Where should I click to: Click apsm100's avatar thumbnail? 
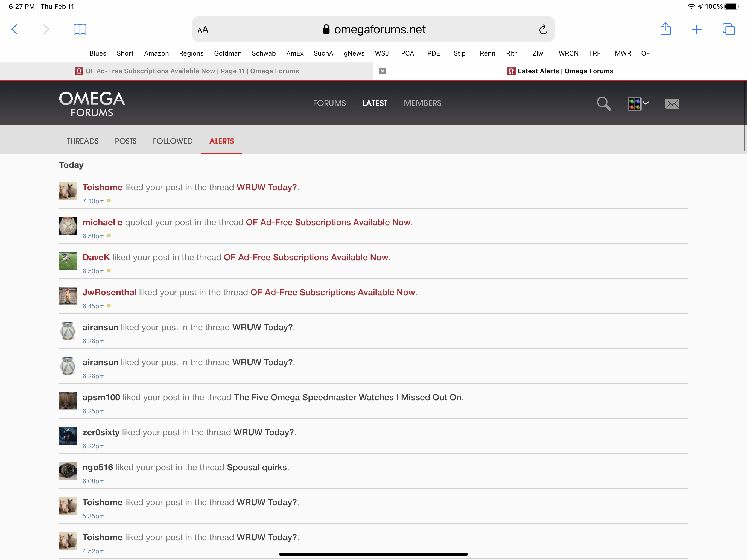pos(68,401)
